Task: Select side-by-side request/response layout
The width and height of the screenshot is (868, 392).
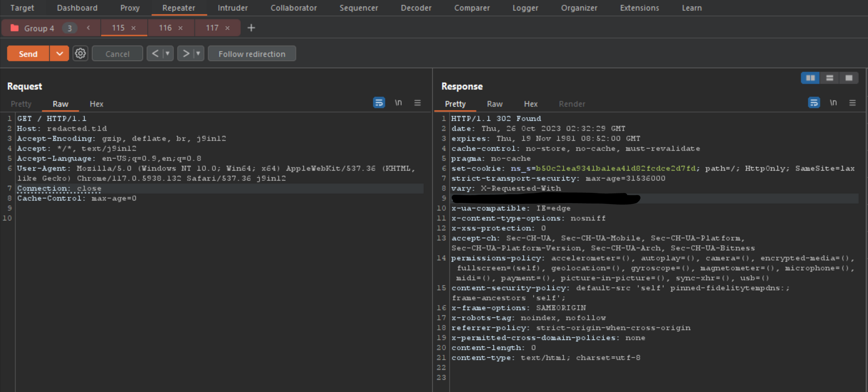Action: click(810, 78)
